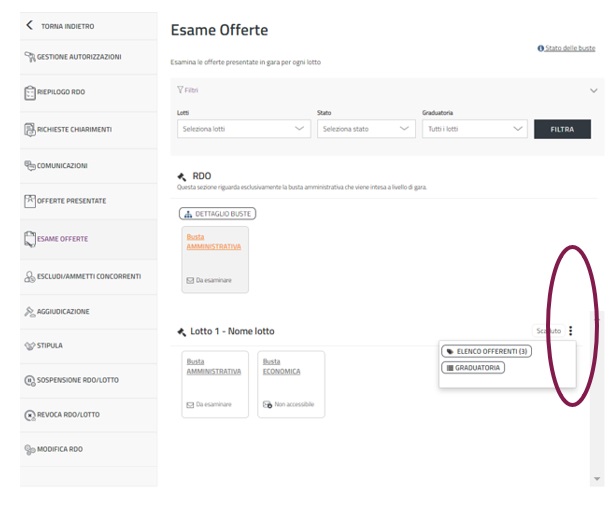Expand the Lotti selection dropdown
616x520 pixels.
click(x=244, y=129)
